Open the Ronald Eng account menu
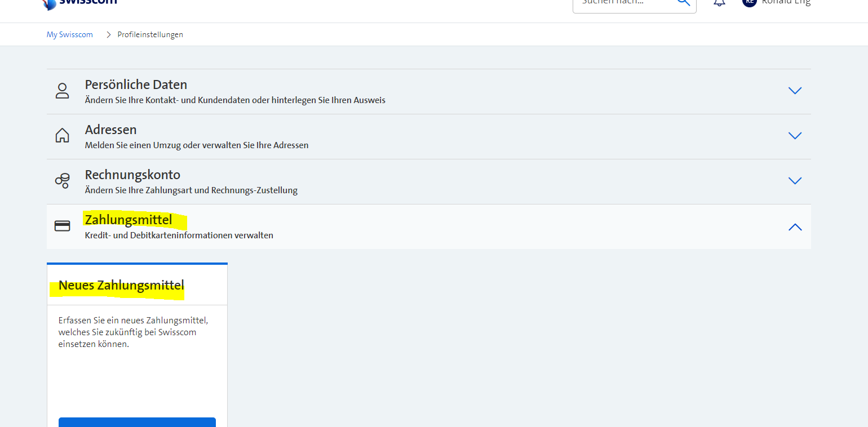Screen dimensions: 868x427 [786, 3]
